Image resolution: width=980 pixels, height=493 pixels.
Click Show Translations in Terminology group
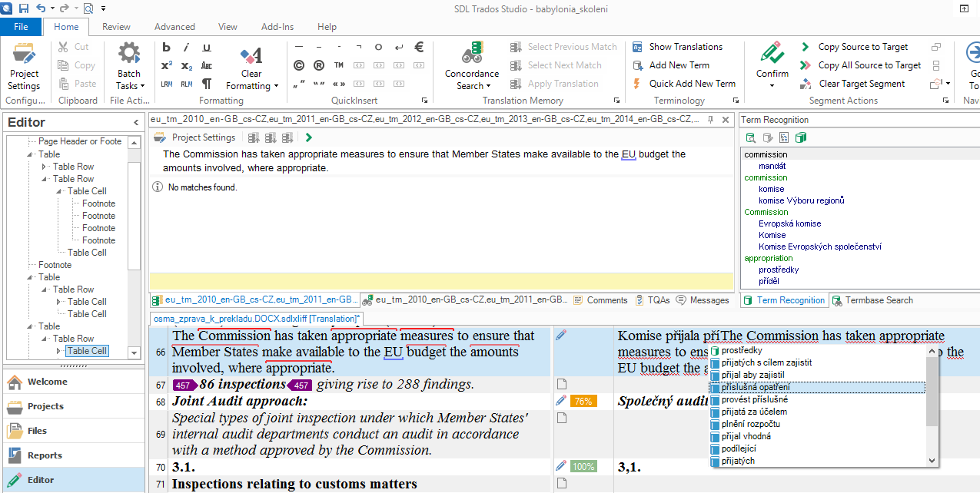[x=677, y=47]
